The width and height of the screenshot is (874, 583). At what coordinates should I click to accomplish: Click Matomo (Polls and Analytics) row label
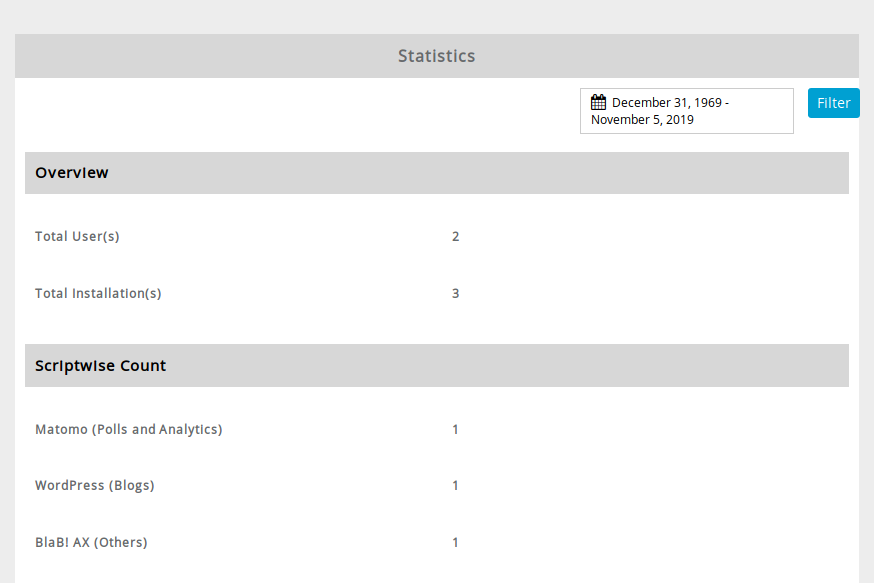coord(128,430)
